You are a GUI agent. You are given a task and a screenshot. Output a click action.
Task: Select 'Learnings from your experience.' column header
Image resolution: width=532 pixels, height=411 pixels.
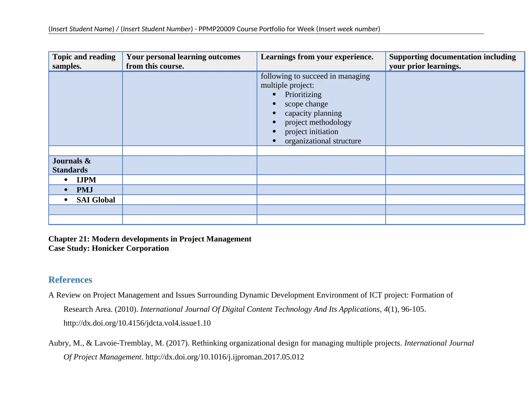pos(321,61)
